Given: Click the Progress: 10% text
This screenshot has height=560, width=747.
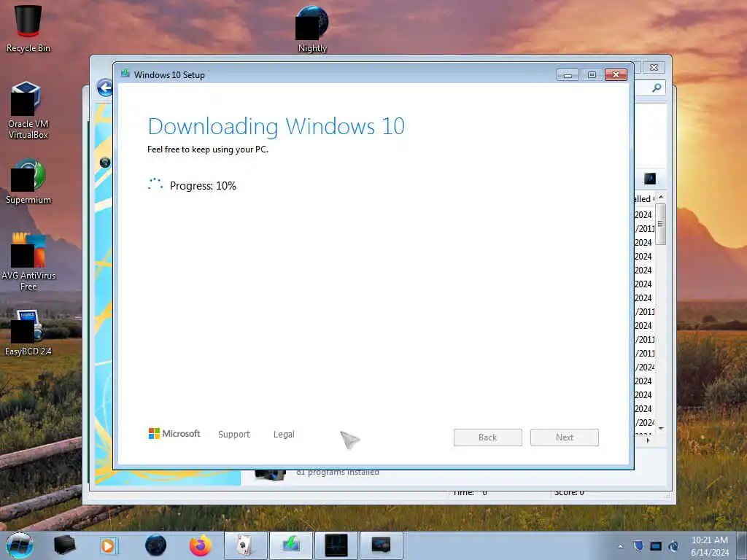Looking at the screenshot, I should pyautogui.click(x=203, y=186).
